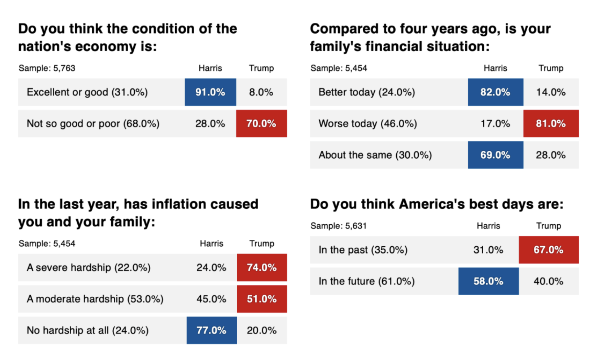Click the blue 69.0% About the same cell

[495, 155]
